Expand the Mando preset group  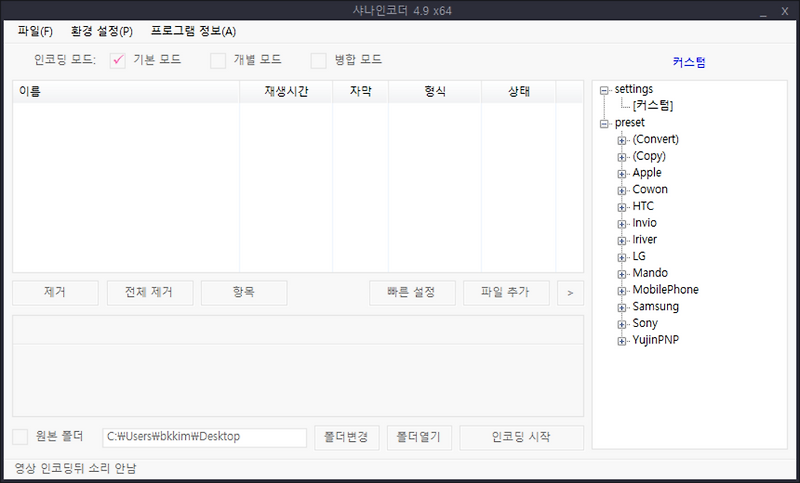coord(621,274)
